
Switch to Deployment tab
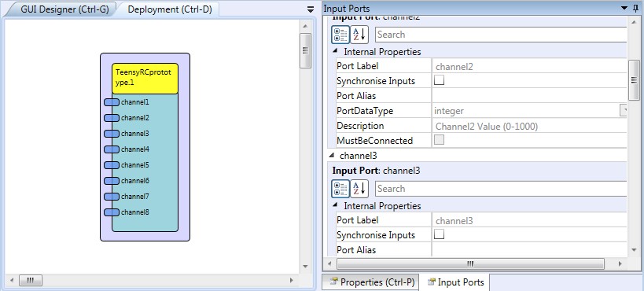pos(170,9)
